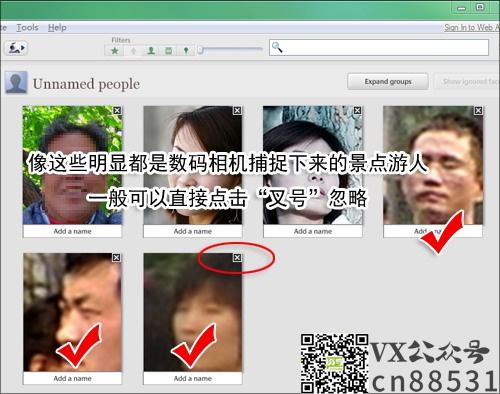This screenshot has height=394, width=500.
Task: Open the view switcher button with arrow
Action: [x=16, y=48]
